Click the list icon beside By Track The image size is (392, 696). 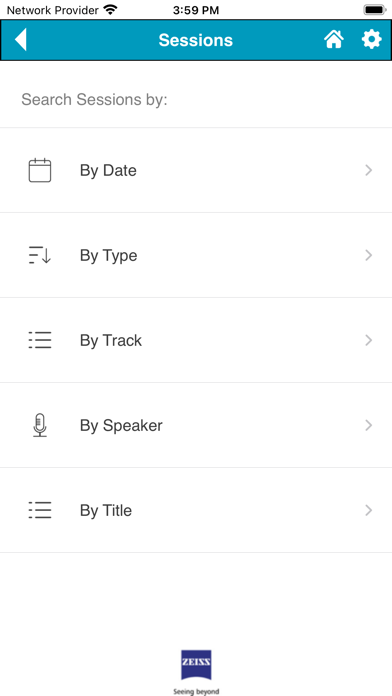tap(40, 340)
